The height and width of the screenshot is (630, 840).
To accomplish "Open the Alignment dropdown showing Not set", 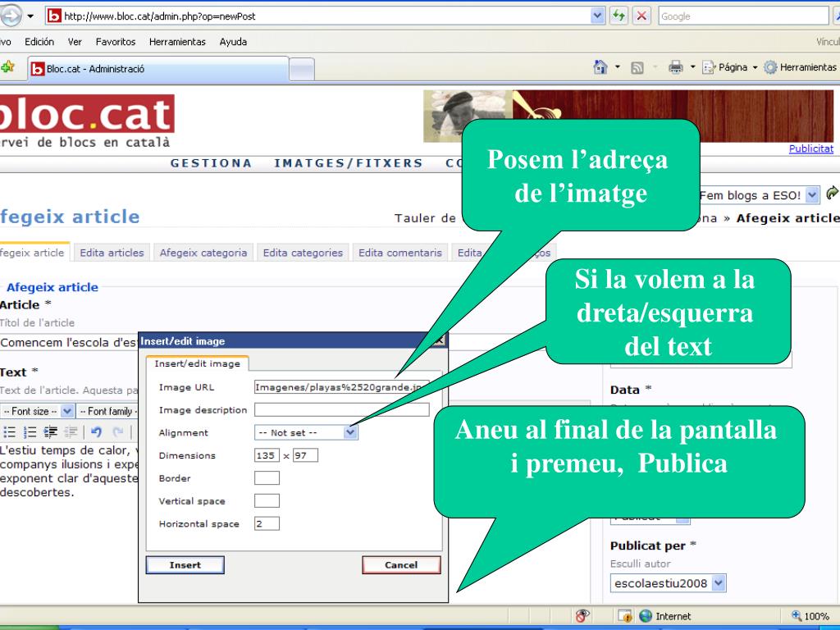I will coord(305,432).
